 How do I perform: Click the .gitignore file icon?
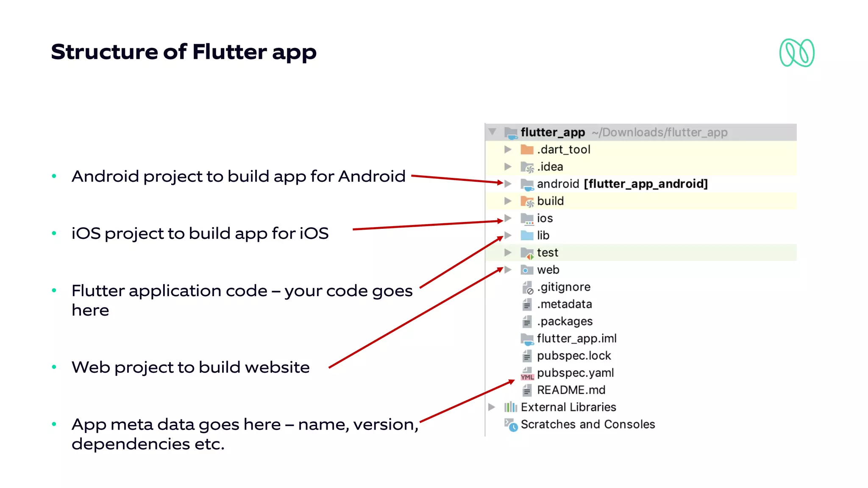527,288
